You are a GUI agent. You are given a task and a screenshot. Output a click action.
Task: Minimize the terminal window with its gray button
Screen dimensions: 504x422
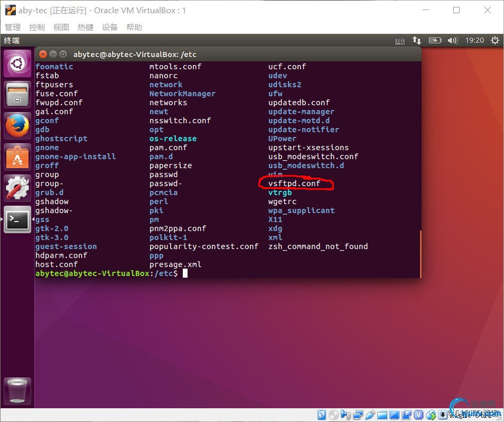click(x=53, y=54)
